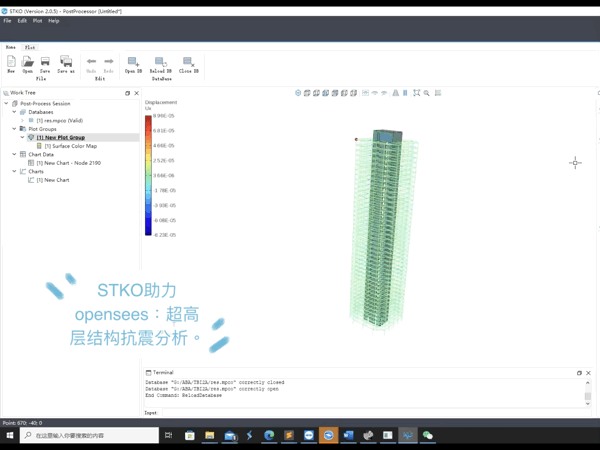Click the Close DB database icon

[x=189, y=64]
